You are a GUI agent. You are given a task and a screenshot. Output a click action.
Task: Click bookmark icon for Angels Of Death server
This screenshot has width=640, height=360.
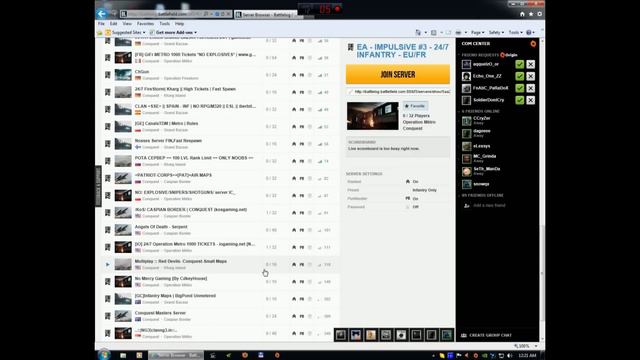[x=108, y=230]
